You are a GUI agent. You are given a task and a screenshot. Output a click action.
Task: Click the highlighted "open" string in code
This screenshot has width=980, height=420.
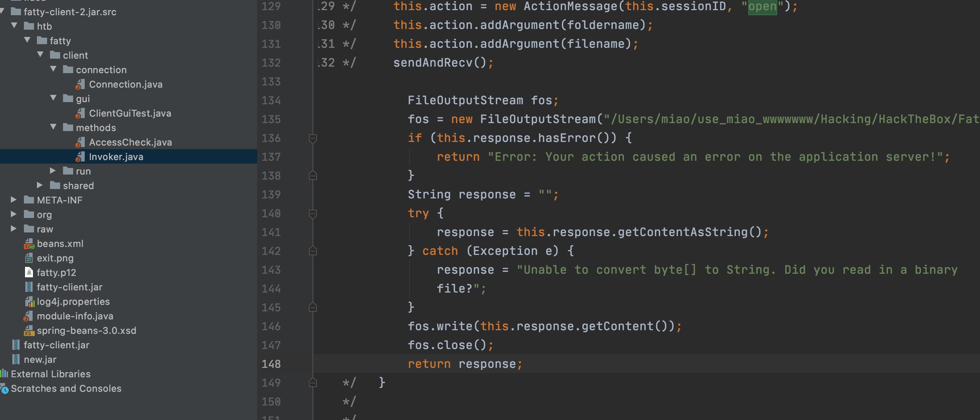[x=762, y=7]
